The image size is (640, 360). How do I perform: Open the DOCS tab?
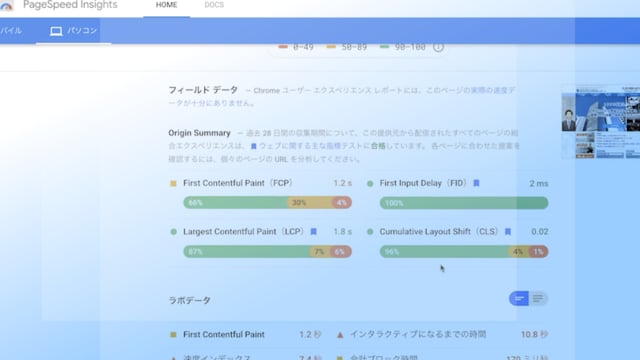[x=214, y=5]
